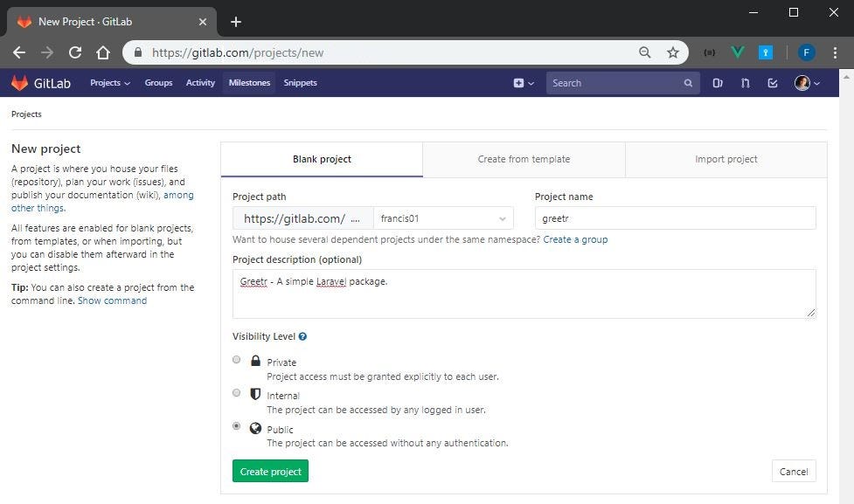Click the padlock site info icon

pyautogui.click(x=138, y=52)
